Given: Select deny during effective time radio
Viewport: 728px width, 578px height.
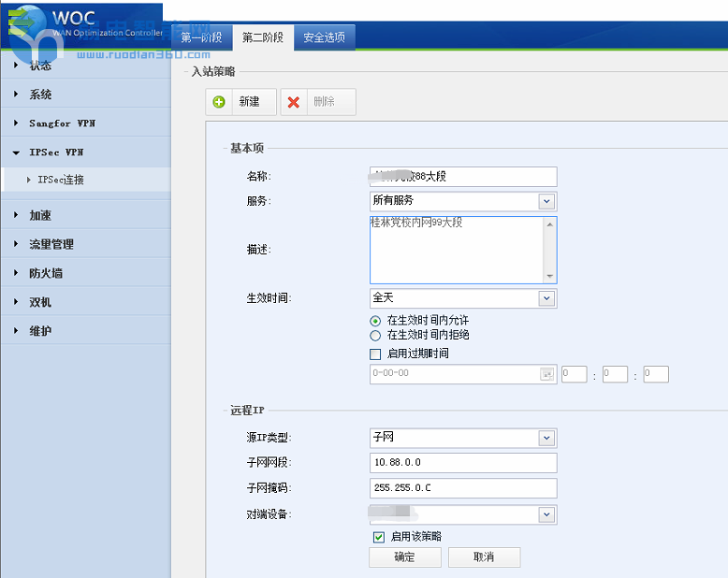Looking at the screenshot, I should (x=376, y=335).
